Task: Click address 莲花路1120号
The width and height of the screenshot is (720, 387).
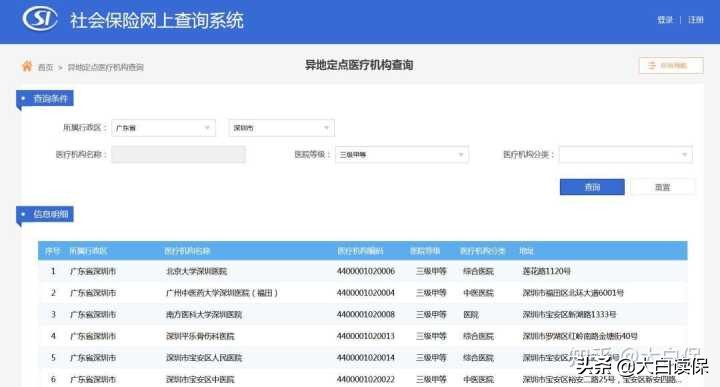Action: click(546, 271)
